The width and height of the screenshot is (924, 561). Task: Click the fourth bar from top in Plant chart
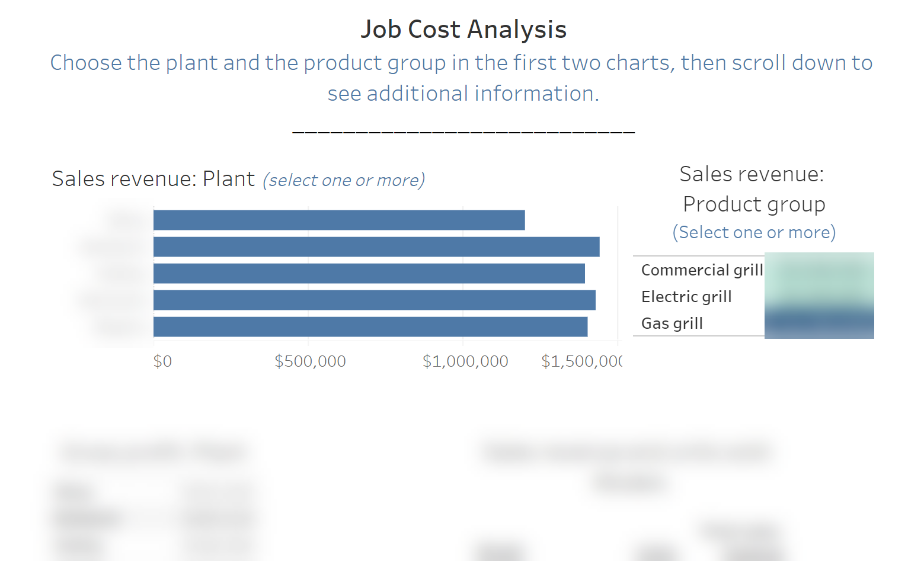point(374,300)
